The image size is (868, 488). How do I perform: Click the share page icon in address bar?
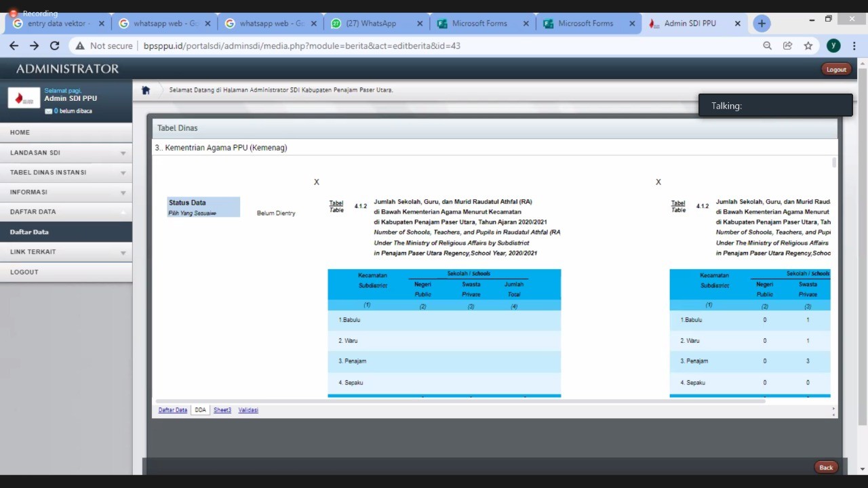(x=787, y=45)
